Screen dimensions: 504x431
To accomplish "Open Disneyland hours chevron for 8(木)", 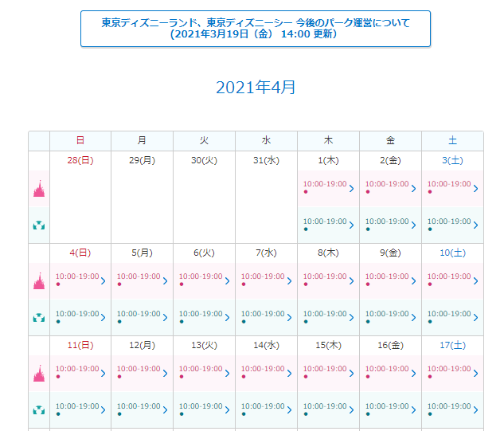I will click(x=352, y=280).
